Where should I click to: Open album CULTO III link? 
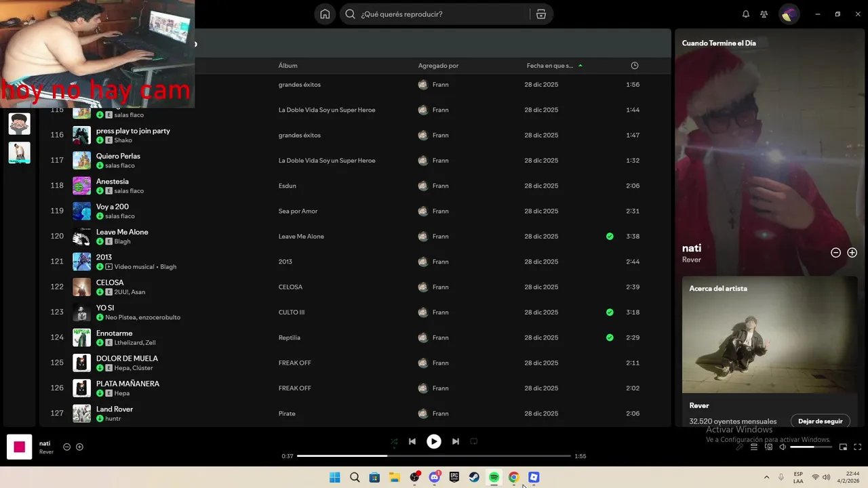[x=292, y=312]
